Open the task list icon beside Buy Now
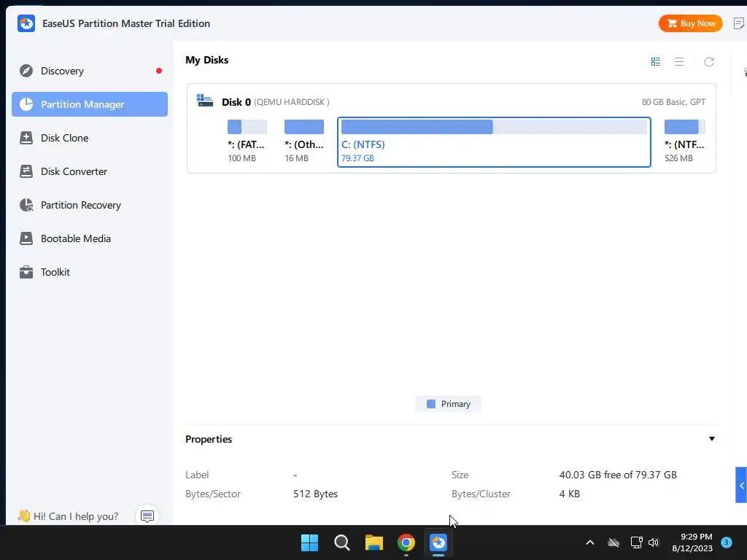This screenshot has width=747, height=560. pyautogui.click(x=739, y=23)
